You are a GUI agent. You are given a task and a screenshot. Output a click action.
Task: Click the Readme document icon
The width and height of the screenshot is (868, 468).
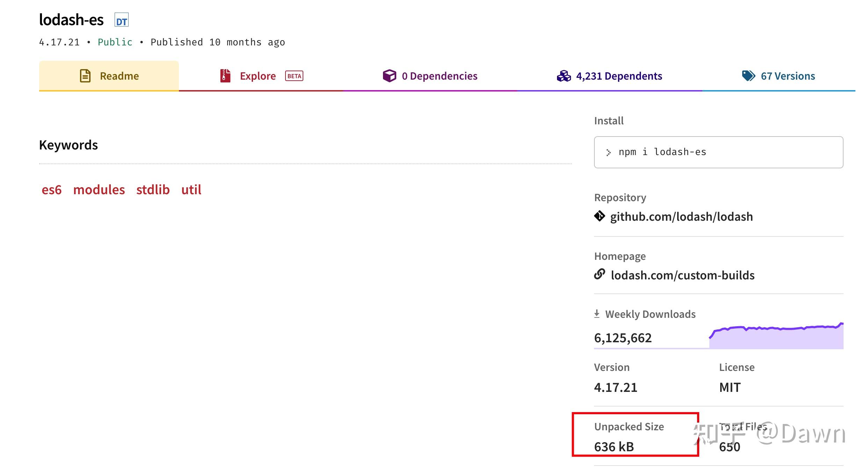click(85, 76)
